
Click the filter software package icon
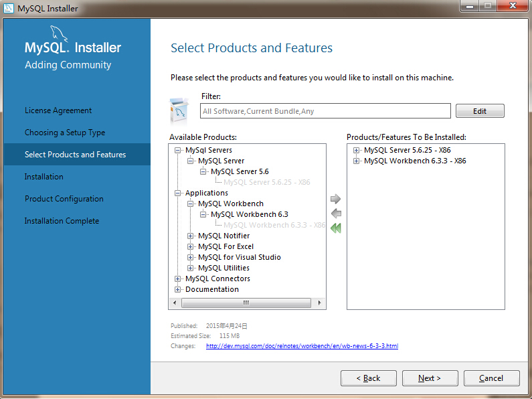pos(179,111)
